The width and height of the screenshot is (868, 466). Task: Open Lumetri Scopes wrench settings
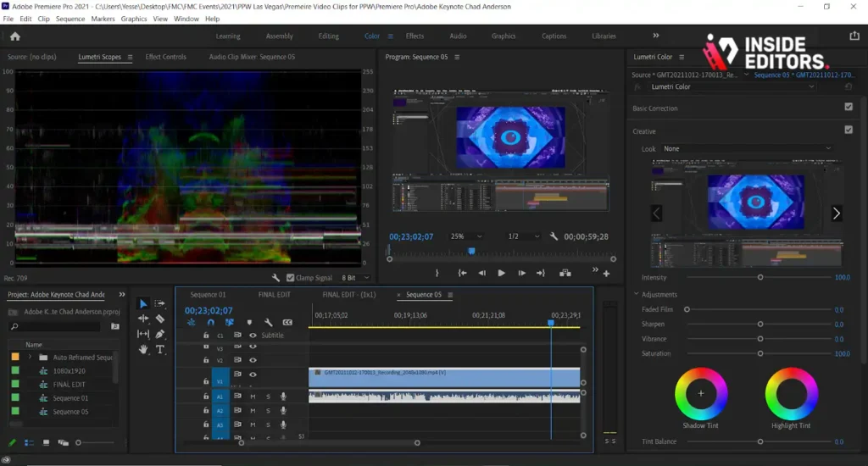coord(275,277)
